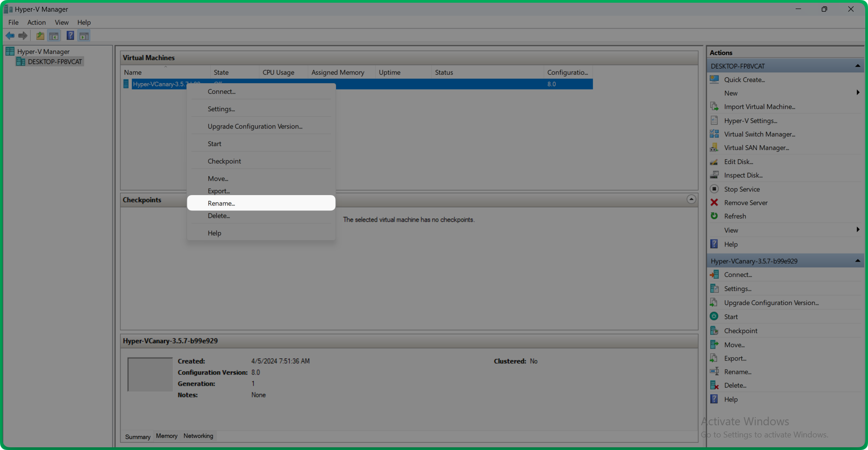Choose Rename... in the context menu
868x450 pixels.
261,203
